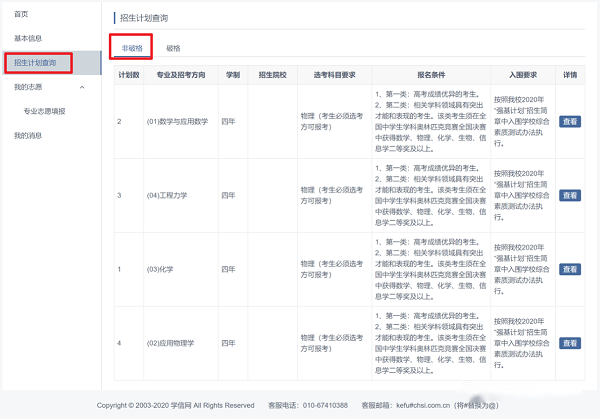The height and width of the screenshot is (419, 600).
Task: View details of the 化学 row
Action: point(569,269)
